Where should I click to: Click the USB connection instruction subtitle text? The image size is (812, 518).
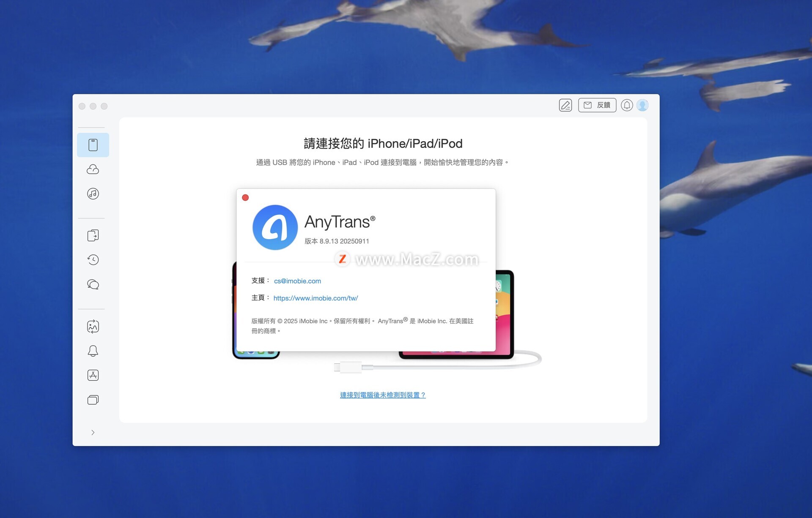[x=382, y=163]
